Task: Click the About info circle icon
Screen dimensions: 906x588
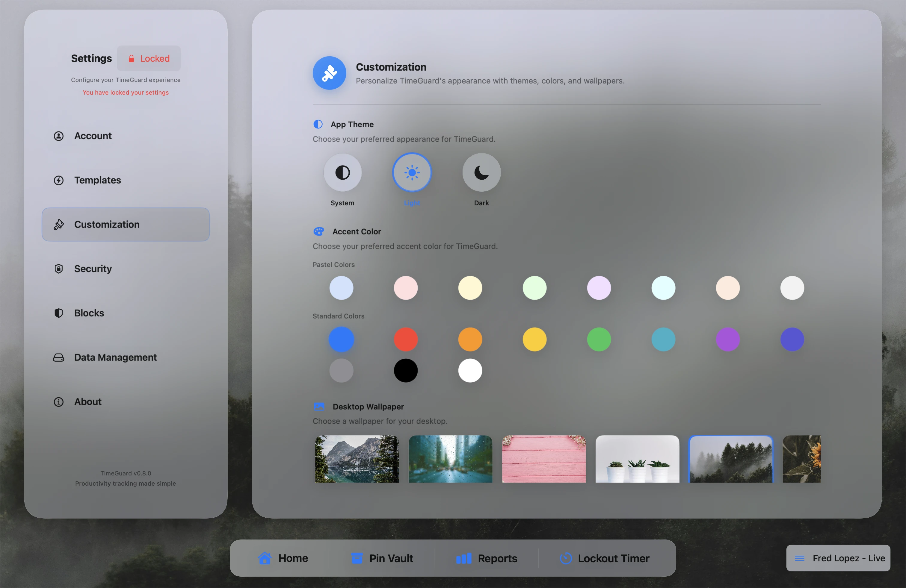Action: click(59, 402)
